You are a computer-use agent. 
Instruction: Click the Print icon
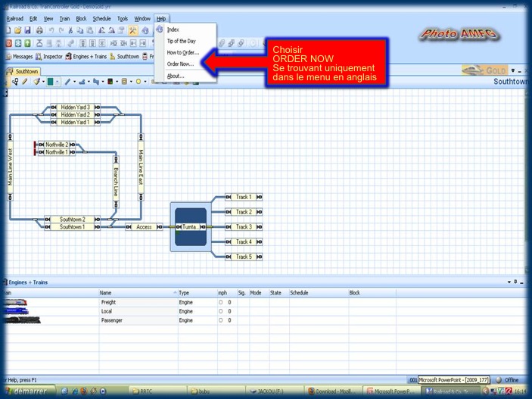[x=39, y=30]
